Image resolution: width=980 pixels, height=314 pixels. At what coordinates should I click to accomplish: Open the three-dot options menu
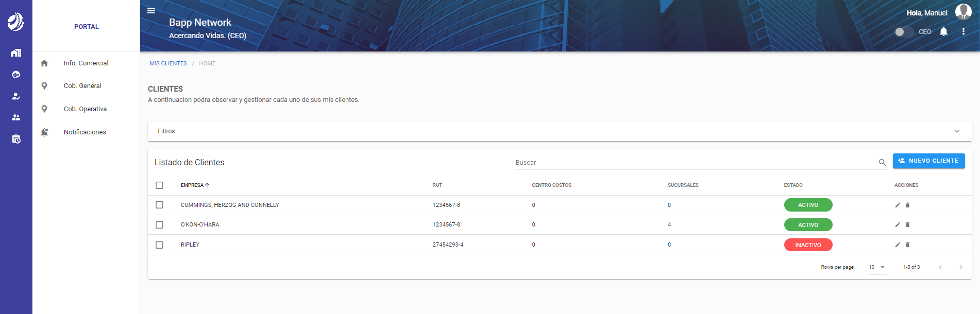(963, 32)
